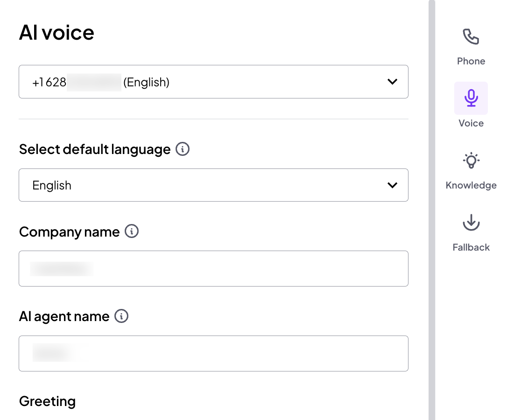Show info tooltip for Company name

coord(132,231)
